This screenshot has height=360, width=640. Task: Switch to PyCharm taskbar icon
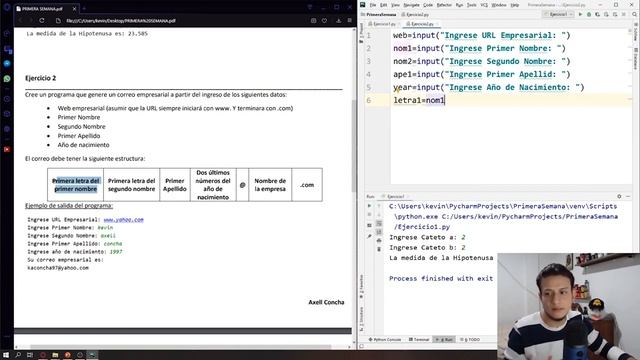click(x=92, y=355)
